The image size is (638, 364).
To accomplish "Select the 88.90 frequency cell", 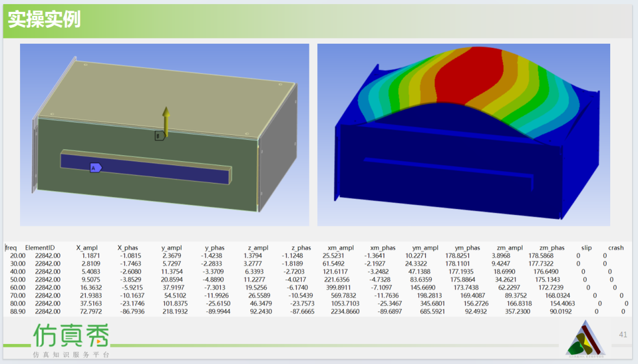I will [x=18, y=311].
